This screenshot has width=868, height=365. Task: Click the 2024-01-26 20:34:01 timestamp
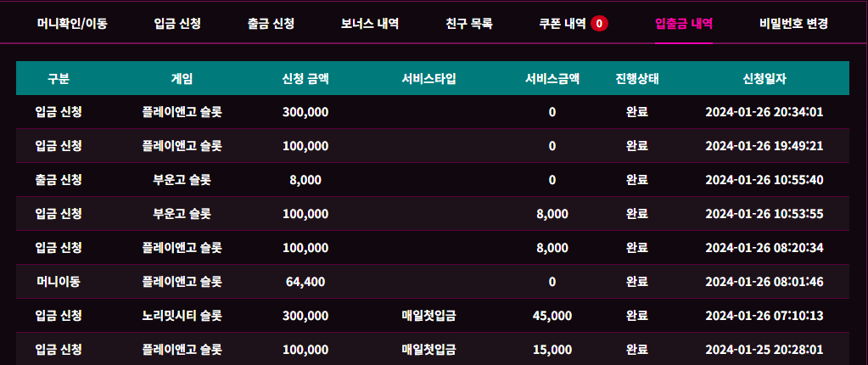pyautogui.click(x=764, y=112)
